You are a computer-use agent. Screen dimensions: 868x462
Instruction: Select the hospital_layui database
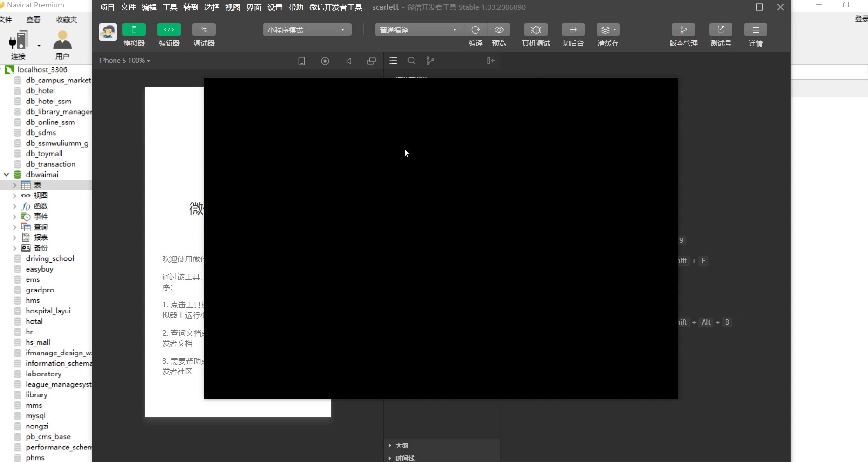[48, 311]
